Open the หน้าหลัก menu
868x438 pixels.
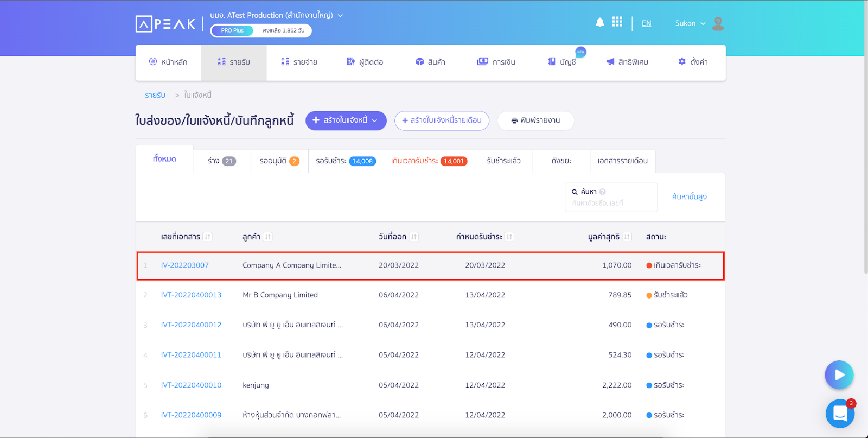168,62
